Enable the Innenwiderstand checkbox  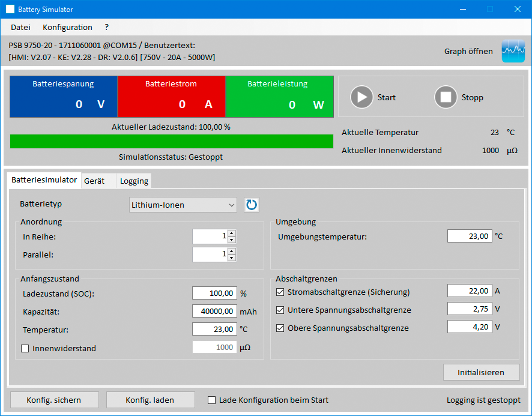tap(25, 348)
